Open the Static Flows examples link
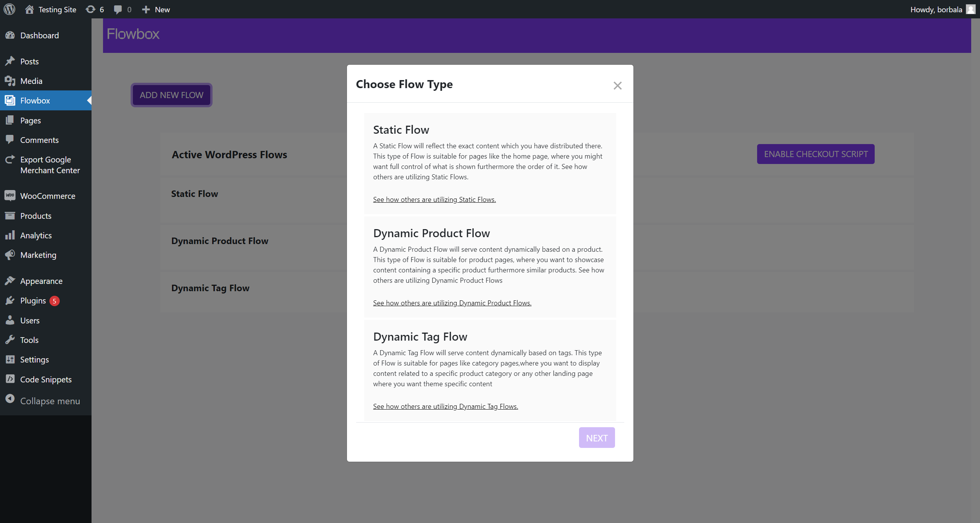The image size is (980, 523). (434, 199)
